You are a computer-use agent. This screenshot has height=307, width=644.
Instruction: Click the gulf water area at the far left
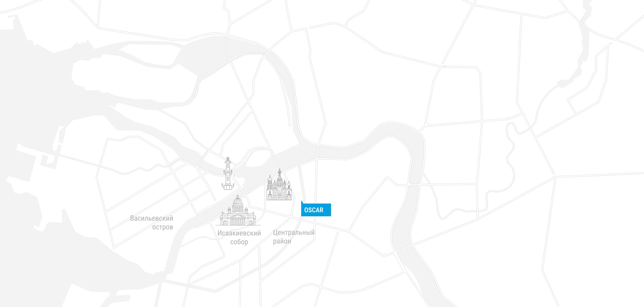click(20, 101)
